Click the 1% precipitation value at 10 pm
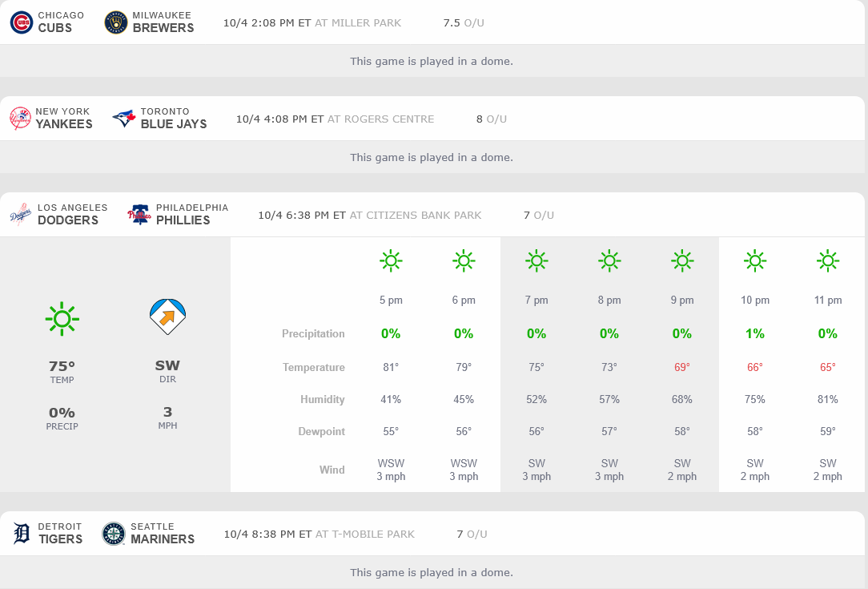 point(754,333)
